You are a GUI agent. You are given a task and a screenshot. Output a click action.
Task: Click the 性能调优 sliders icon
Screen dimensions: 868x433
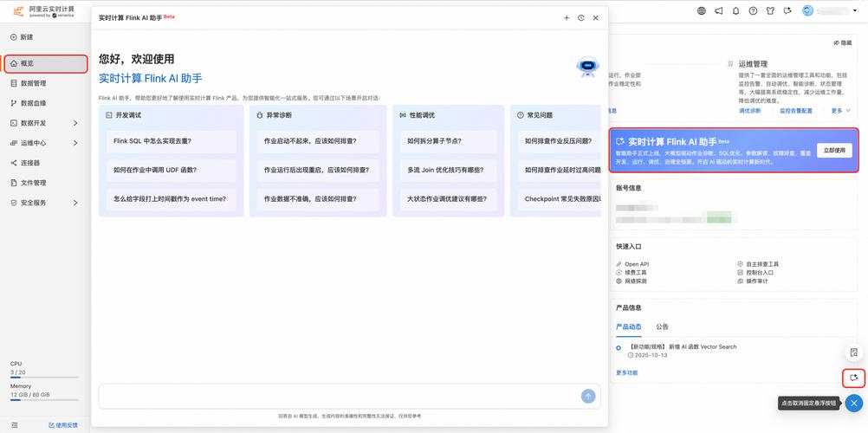click(x=403, y=115)
